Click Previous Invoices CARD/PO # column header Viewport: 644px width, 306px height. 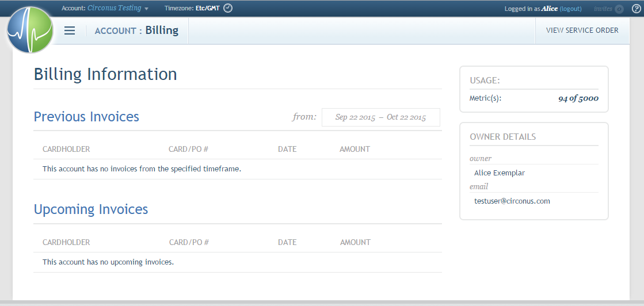pos(189,149)
